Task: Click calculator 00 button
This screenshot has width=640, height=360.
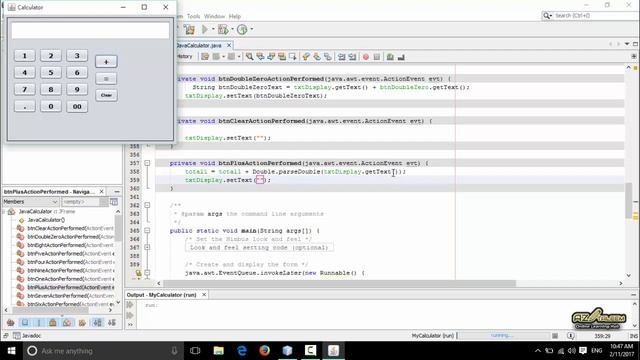Action: point(77,107)
